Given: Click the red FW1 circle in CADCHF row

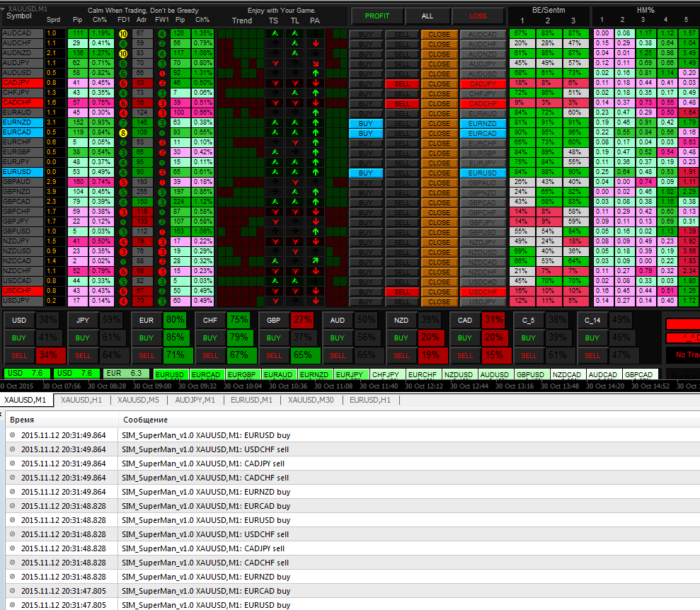Looking at the screenshot, I should tap(162, 103).
